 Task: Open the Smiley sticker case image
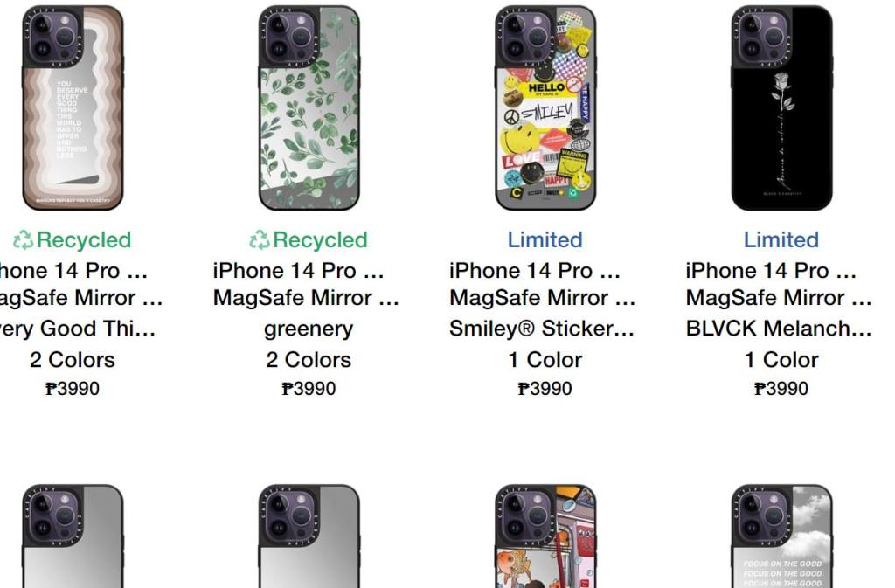(x=545, y=107)
